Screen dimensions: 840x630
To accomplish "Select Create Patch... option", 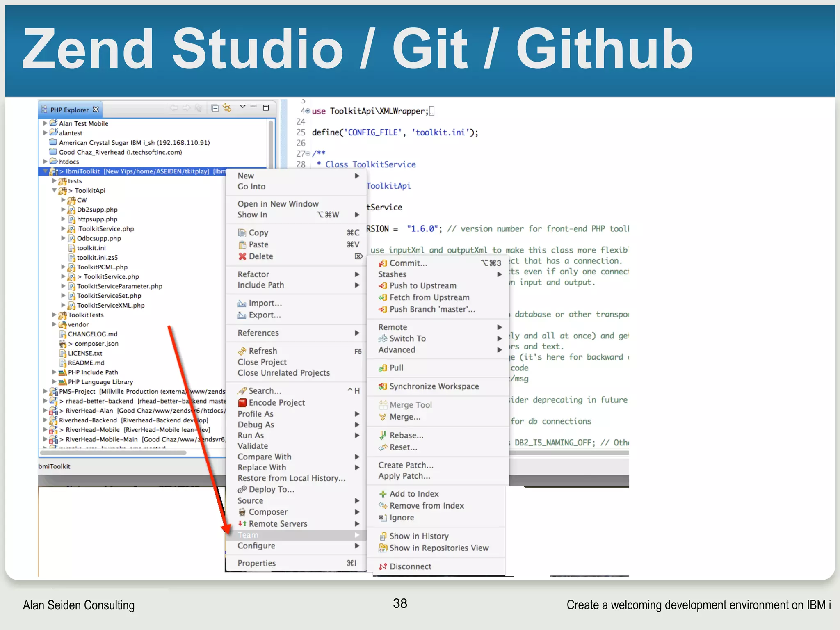I will pos(438,465).
